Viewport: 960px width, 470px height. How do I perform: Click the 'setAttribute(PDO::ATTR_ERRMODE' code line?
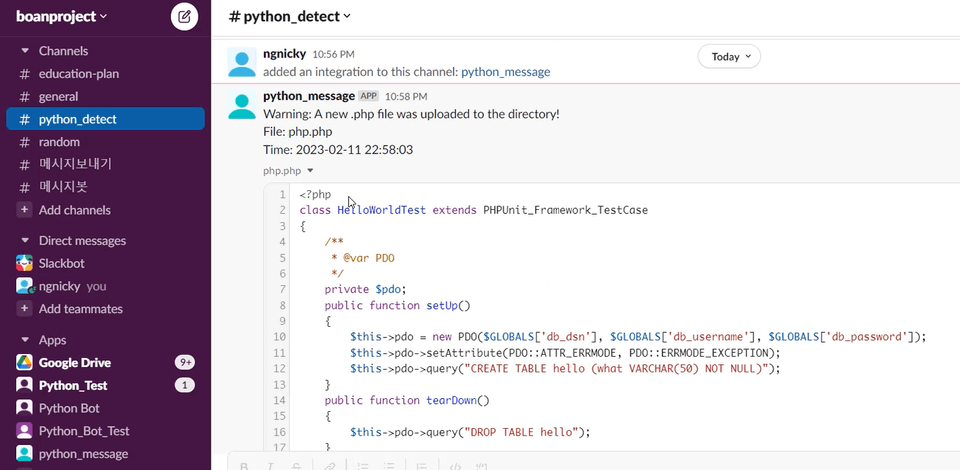565,352
